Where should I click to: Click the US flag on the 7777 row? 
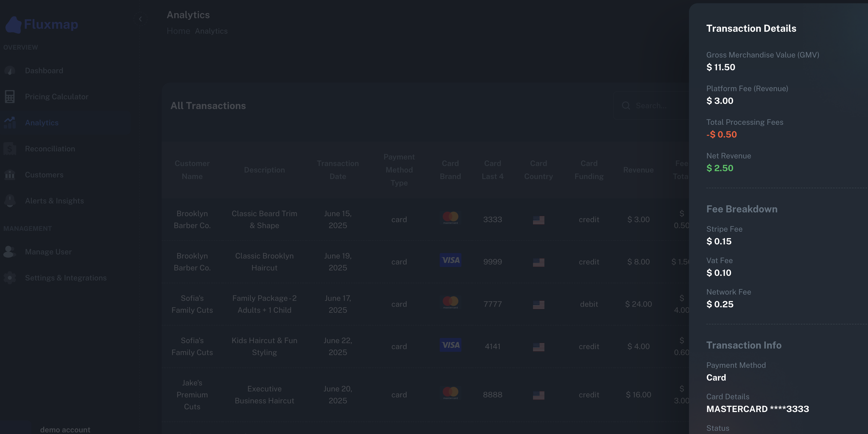tap(538, 305)
